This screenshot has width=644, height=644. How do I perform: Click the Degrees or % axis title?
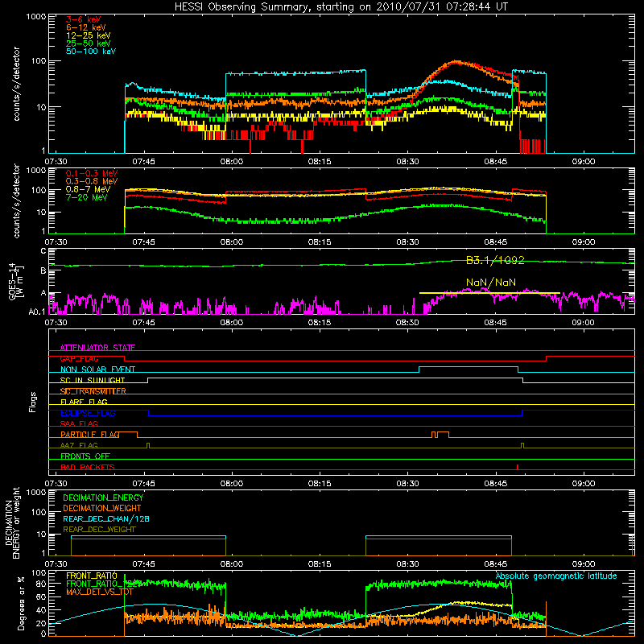(x=21, y=603)
